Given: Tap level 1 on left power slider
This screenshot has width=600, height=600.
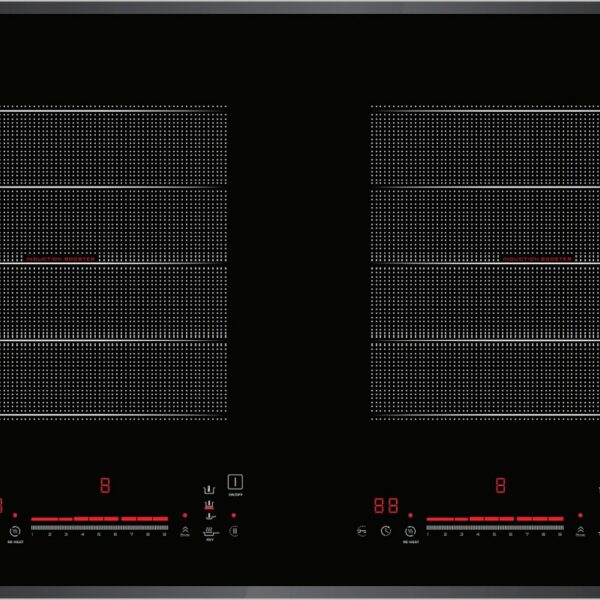Looking at the screenshot, I should (x=32, y=527).
